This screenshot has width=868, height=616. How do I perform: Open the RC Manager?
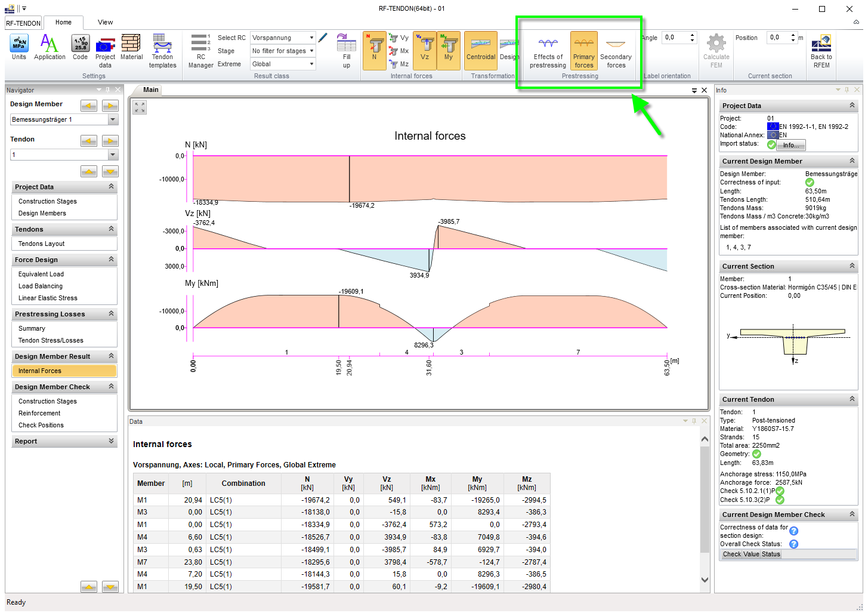[201, 51]
